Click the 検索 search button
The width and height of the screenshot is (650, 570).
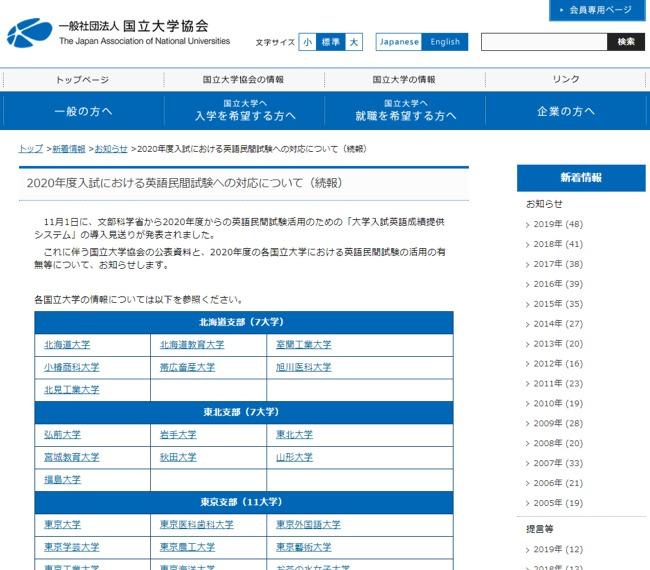[626, 42]
